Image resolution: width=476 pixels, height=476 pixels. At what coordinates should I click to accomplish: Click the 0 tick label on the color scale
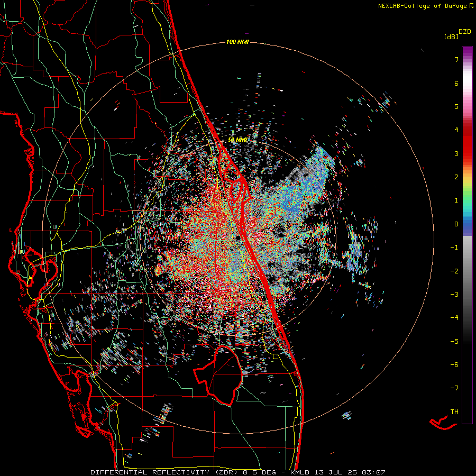click(456, 224)
